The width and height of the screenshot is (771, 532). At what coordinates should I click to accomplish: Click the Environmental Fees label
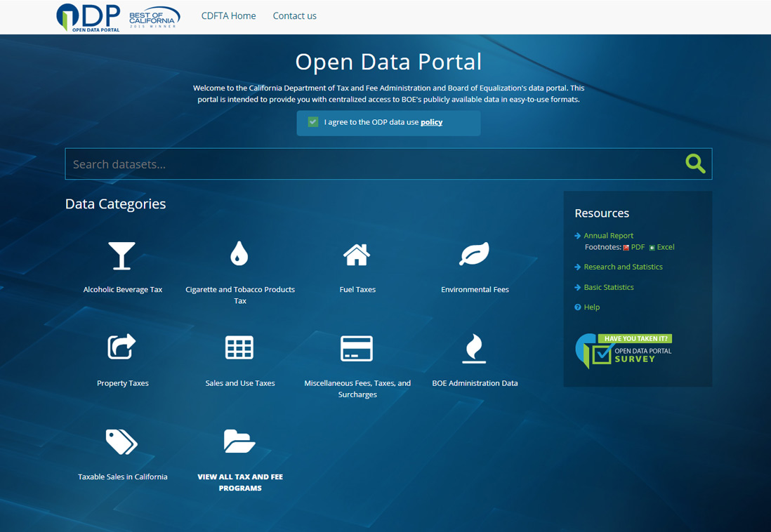[475, 290]
